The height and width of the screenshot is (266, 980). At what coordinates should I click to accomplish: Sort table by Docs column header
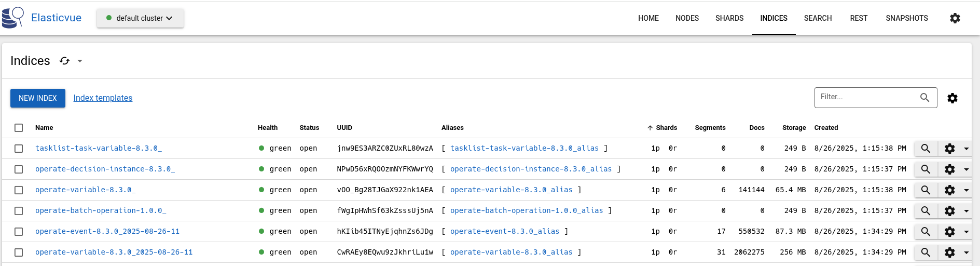(757, 128)
